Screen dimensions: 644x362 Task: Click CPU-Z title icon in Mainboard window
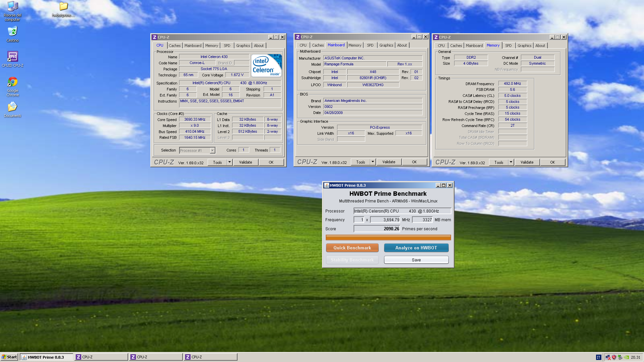(x=298, y=37)
